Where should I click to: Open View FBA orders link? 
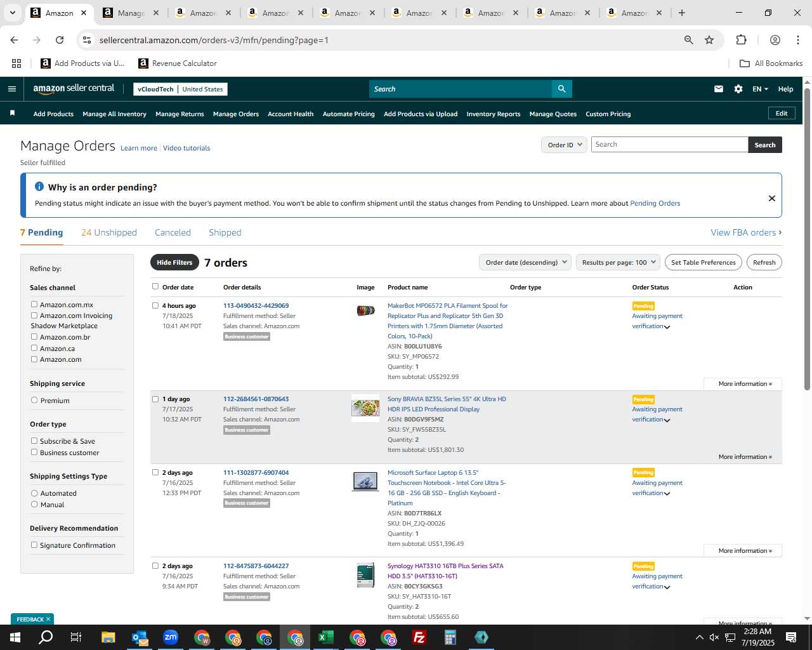point(746,232)
